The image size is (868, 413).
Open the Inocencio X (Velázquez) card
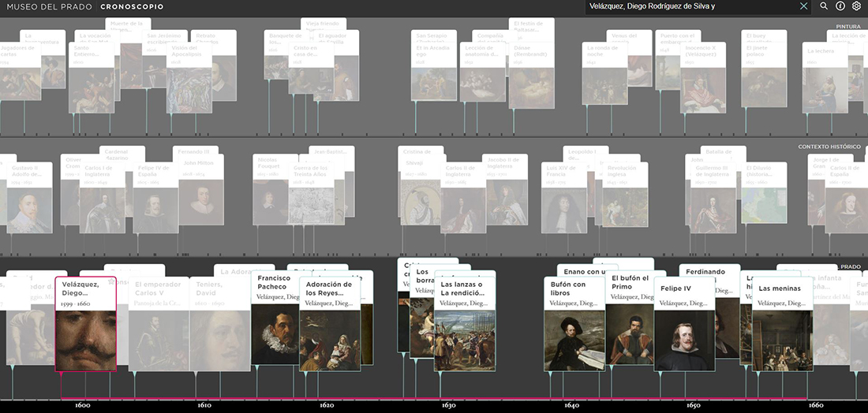point(703,77)
